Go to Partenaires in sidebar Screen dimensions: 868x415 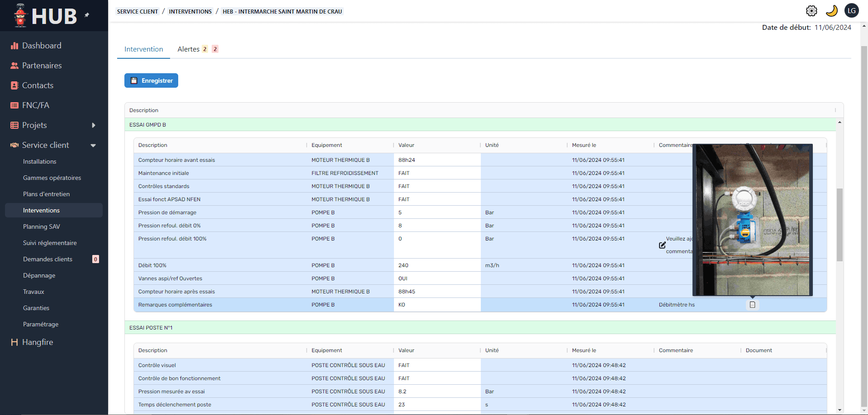[42, 66]
